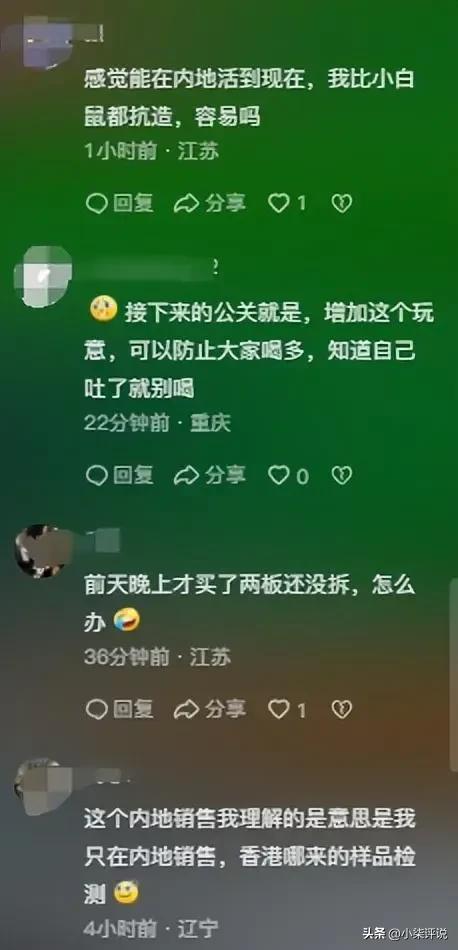This screenshot has width=458, height=950.
Task: Open avatar of the 辽宁 commenter
Action: pos(40,784)
